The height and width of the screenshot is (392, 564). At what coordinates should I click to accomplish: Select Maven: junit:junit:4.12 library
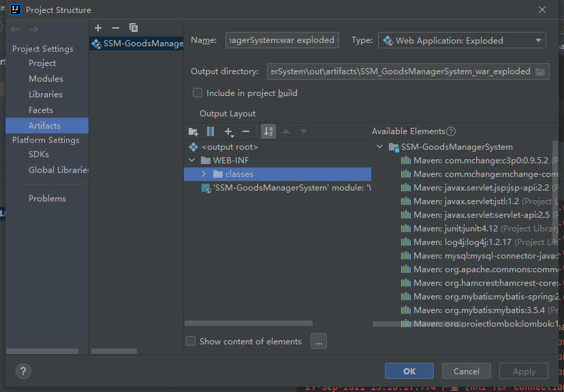tap(479, 229)
